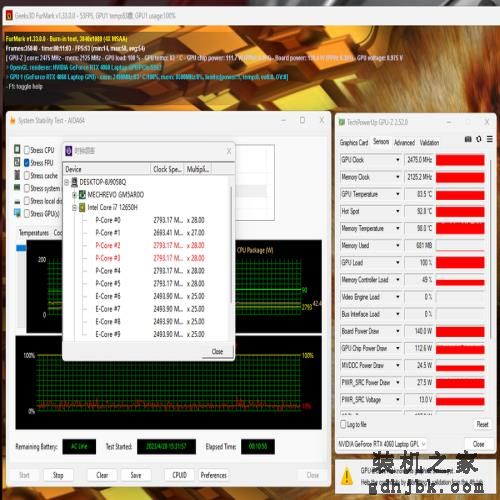Viewport: 500px width, 500px height.
Task: Click the 140.0 W Board Power value
Action: pyautogui.click(x=419, y=331)
